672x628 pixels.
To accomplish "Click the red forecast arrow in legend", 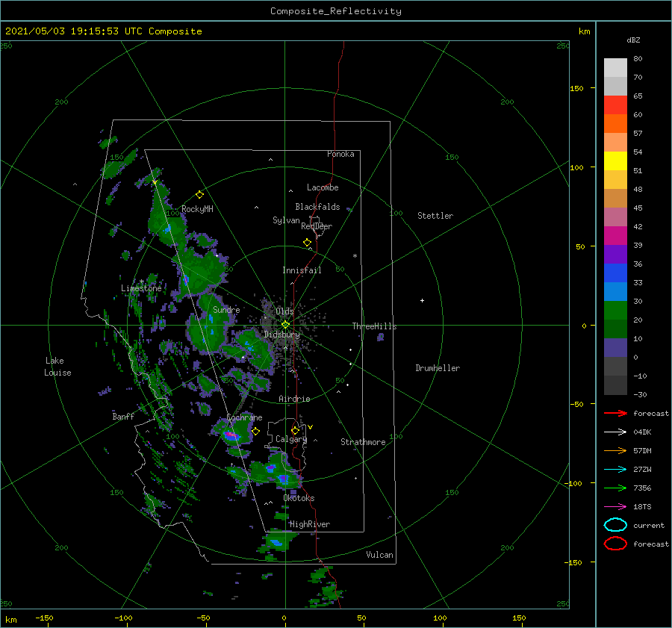I will pyautogui.click(x=615, y=413).
